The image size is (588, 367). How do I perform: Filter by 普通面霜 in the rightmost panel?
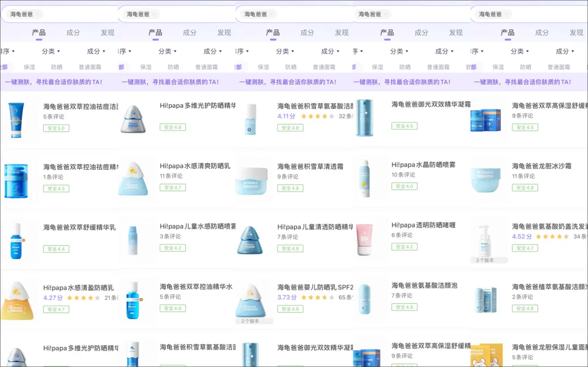tap(559, 67)
